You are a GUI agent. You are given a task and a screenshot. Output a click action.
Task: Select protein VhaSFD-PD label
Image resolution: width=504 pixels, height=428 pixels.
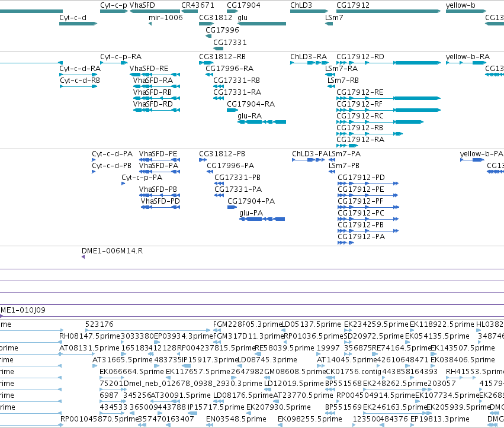tap(160, 201)
